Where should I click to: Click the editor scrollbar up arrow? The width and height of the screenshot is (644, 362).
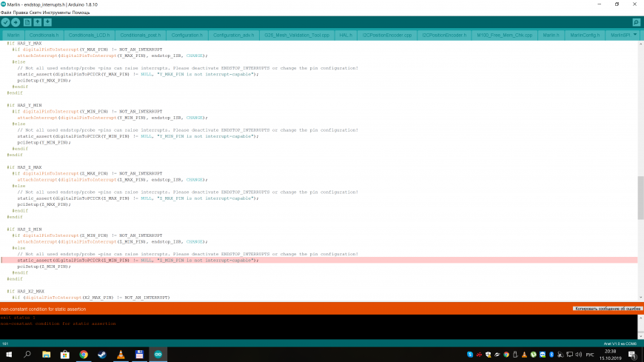pos(641,43)
